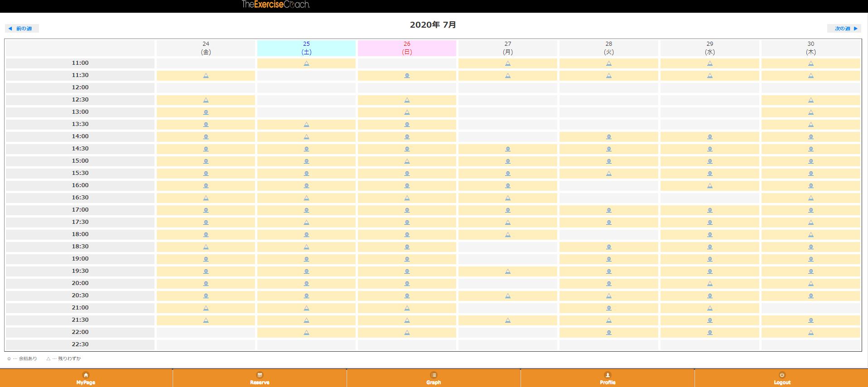The image size is (868, 387).
Task: Select the 11:30 slot on Wednesday 29
Action: pos(710,76)
